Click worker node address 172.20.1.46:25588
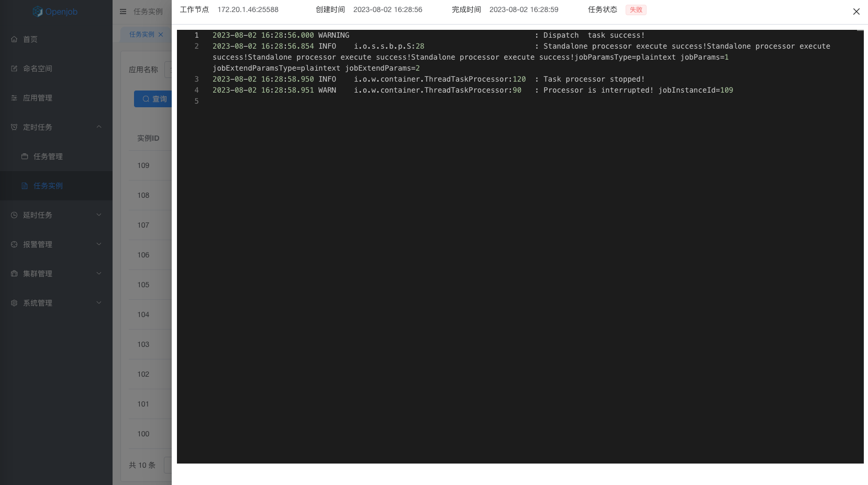Viewport: 868px width, 485px height. coord(248,9)
